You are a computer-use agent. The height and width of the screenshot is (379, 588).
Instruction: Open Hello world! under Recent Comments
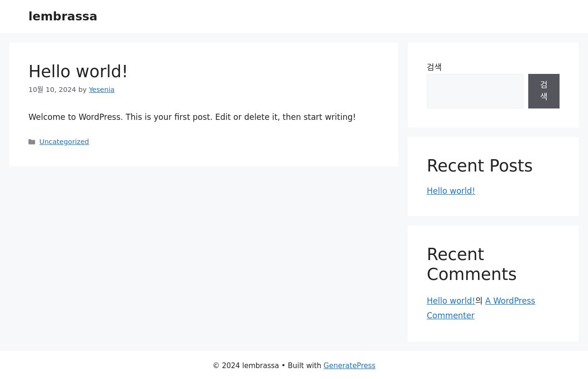pyautogui.click(x=450, y=301)
